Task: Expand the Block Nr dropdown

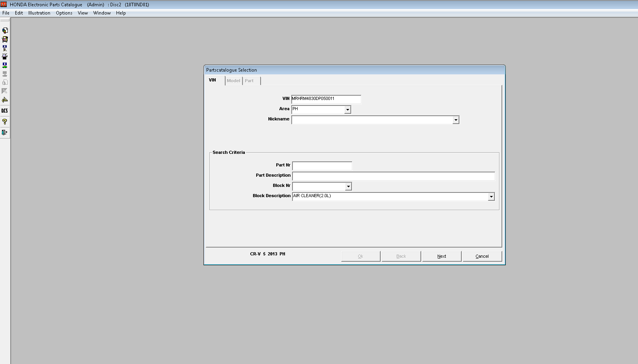Action: click(348, 187)
